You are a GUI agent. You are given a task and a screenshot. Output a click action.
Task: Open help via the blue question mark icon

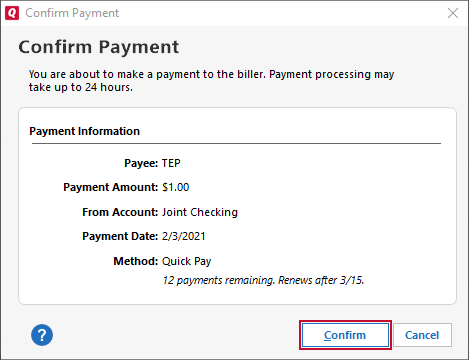(42, 335)
